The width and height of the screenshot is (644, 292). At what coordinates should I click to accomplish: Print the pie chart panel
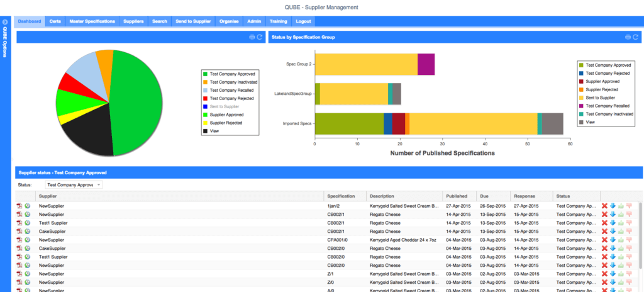tap(252, 37)
